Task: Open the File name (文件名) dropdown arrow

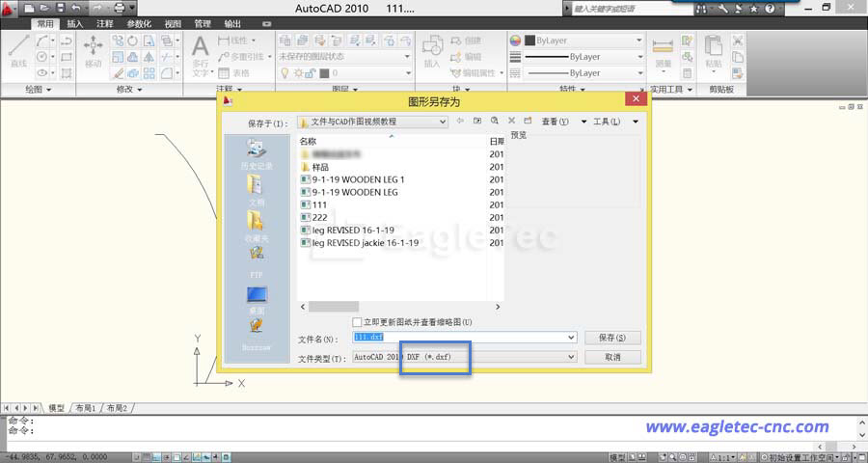Action: click(571, 338)
